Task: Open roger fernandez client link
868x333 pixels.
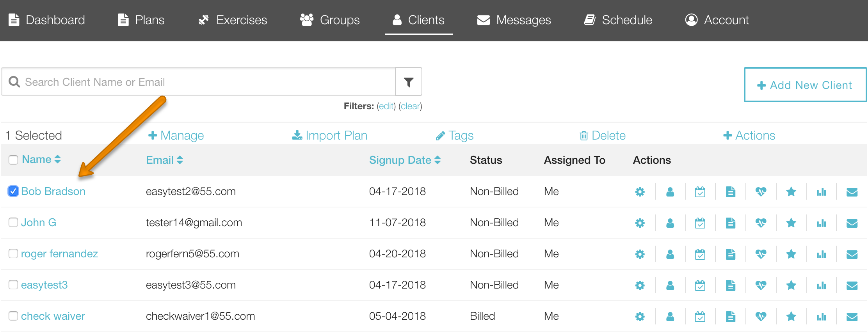Action: (59, 254)
